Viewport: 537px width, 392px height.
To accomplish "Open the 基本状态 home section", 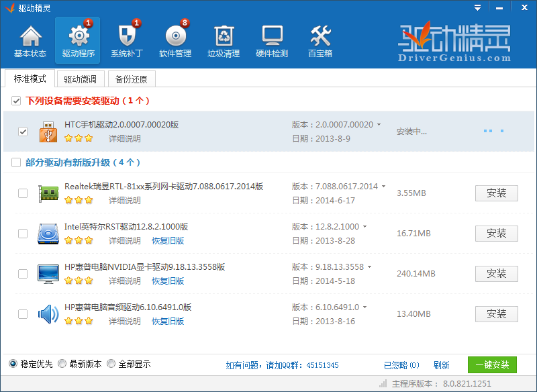I will (30, 41).
